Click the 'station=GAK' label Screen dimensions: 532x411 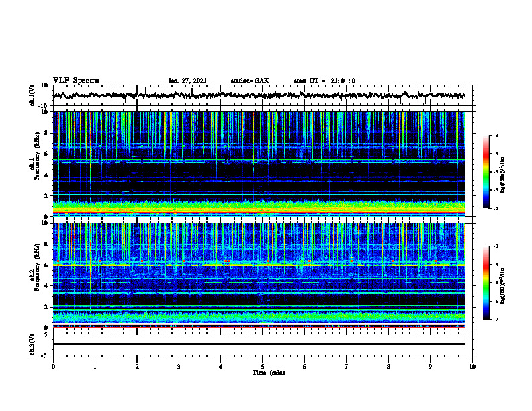(250, 81)
